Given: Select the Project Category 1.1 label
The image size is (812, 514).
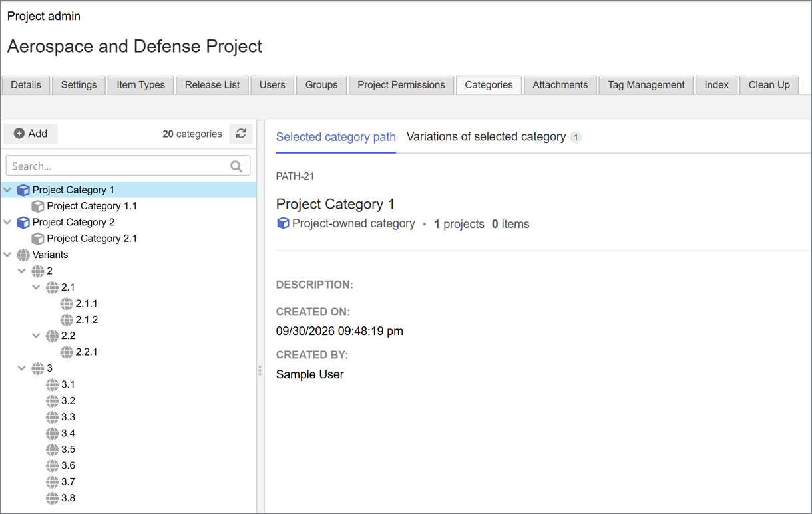Looking at the screenshot, I should (92, 206).
